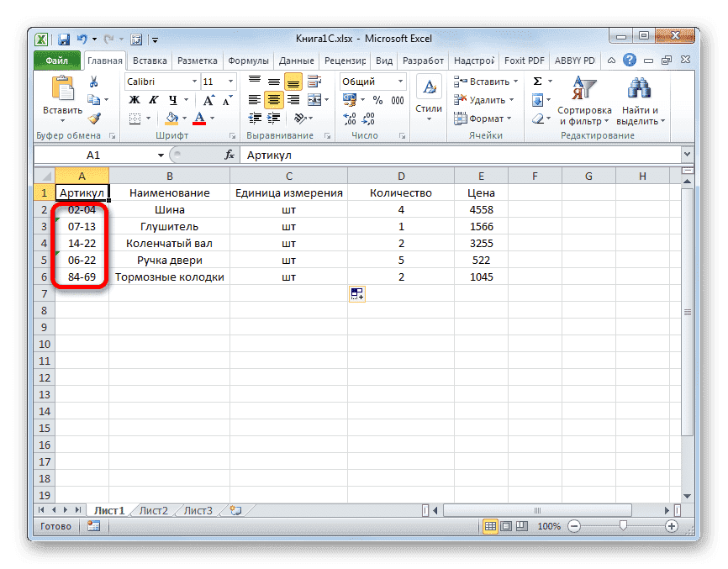Viewport: 728px width, 569px height.
Task: Select cell A1 containing Артикул
Action: pyautogui.click(x=82, y=192)
